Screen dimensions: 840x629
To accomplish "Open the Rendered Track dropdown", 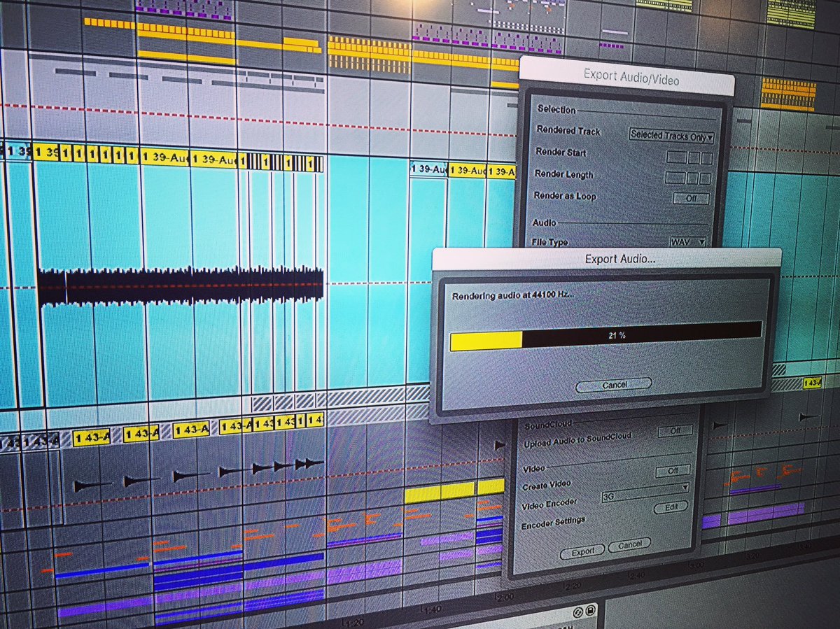I will click(671, 136).
